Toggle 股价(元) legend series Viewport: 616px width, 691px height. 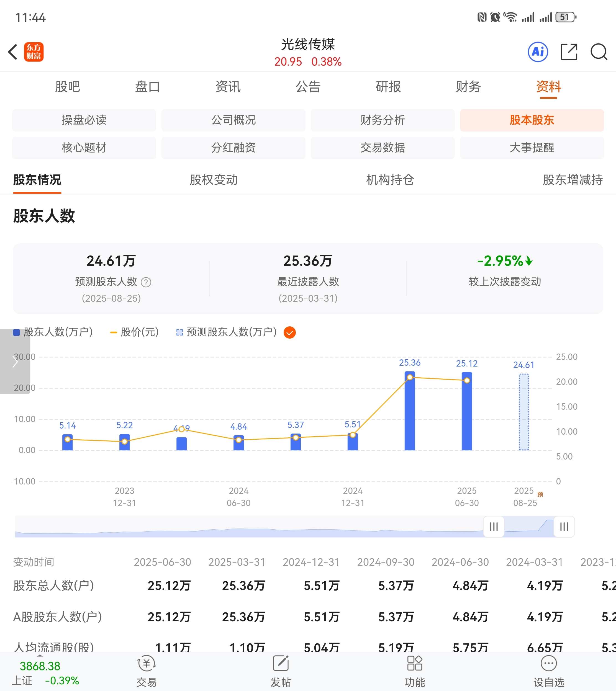point(135,332)
